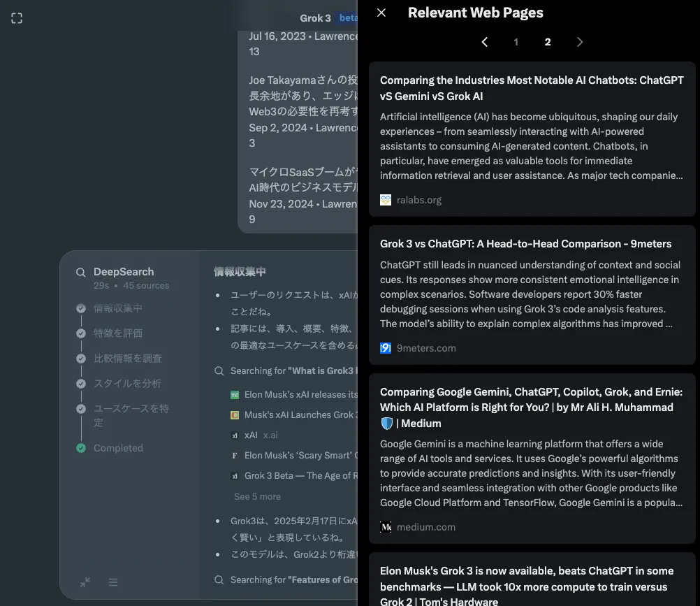Click the 'Nov 23, 2024' post date

click(x=282, y=204)
